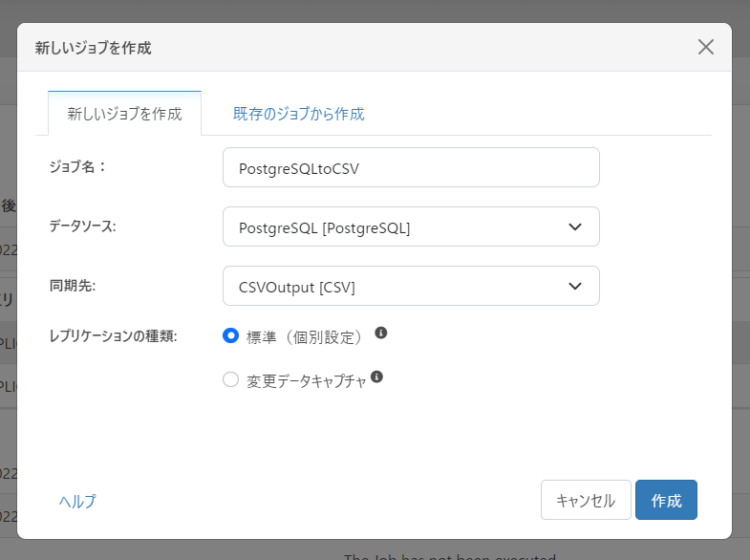Click the 変更データキャプチャ option label text
This screenshot has width=750, height=560.
click(x=306, y=380)
